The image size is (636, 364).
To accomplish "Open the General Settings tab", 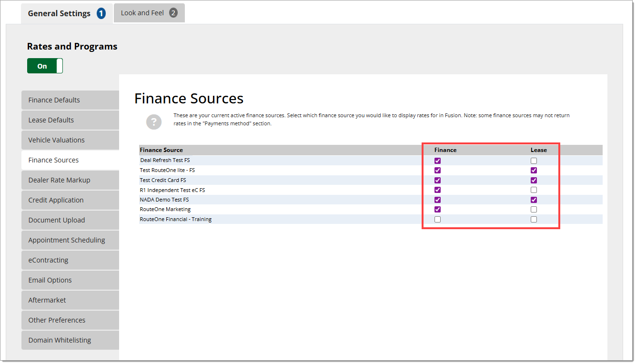I will (66, 13).
